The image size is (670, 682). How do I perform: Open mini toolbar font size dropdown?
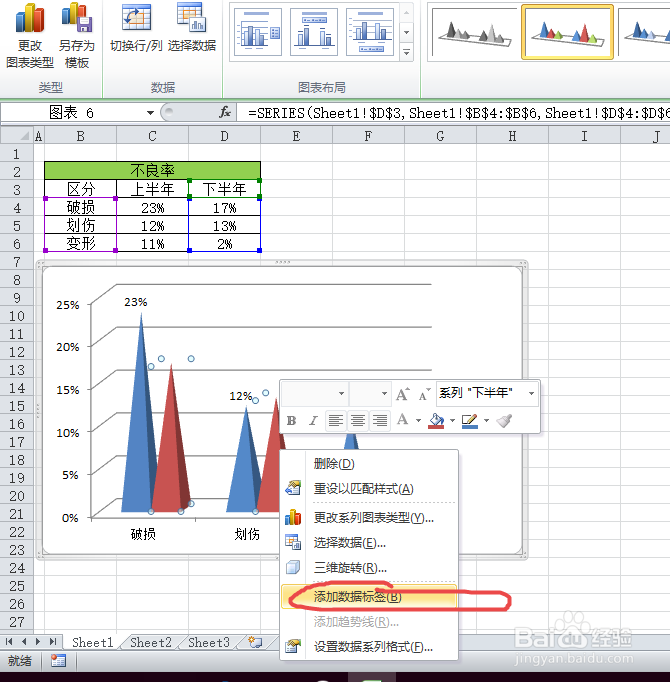click(384, 394)
